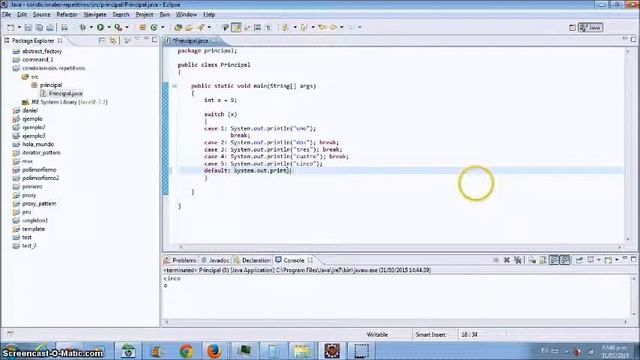Image resolution: width=640 pixels, height=360 pixels.
Task: Open dropdown next to New Class icon
Action: 162,27
